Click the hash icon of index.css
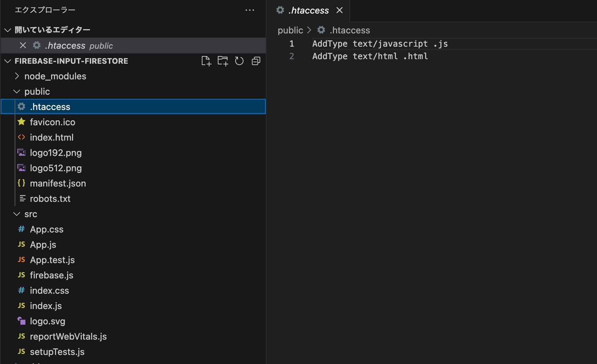 [22, 290]
